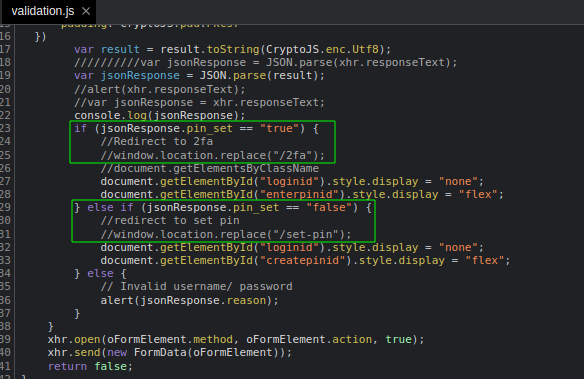Click the console.log(jsonResponse) line
Image resolution: width=584 pixels, height=379 pixels.
tap(159, 115)
